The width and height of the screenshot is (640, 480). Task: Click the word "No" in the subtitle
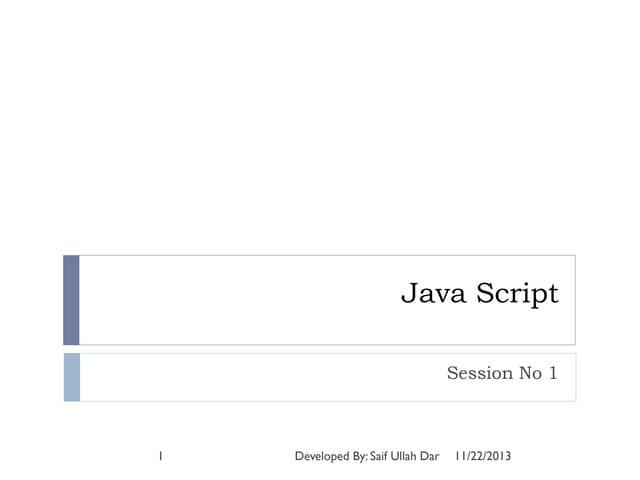point(530,374)
